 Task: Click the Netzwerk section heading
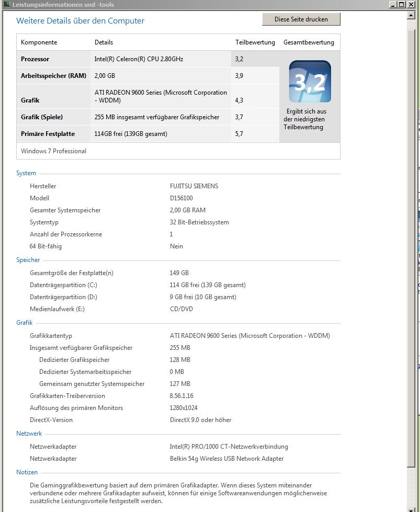(x=29, y=434)
